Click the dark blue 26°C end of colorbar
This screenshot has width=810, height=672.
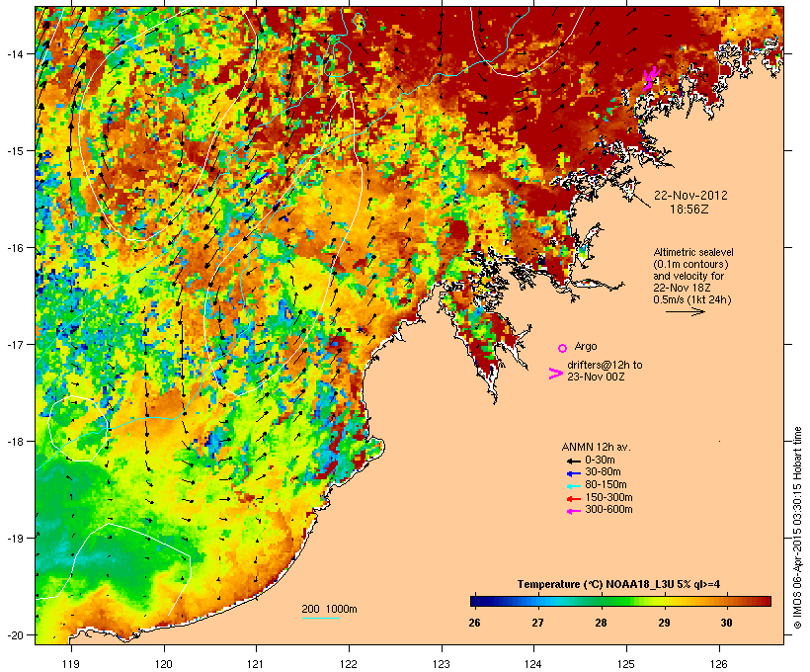(x=474, y=601)
